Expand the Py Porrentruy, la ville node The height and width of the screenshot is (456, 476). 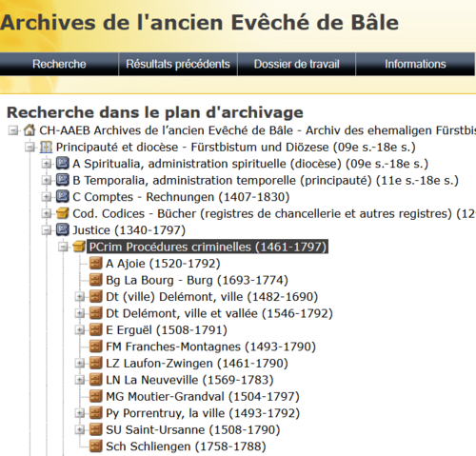pyautogui.click(x=80, y=413)
